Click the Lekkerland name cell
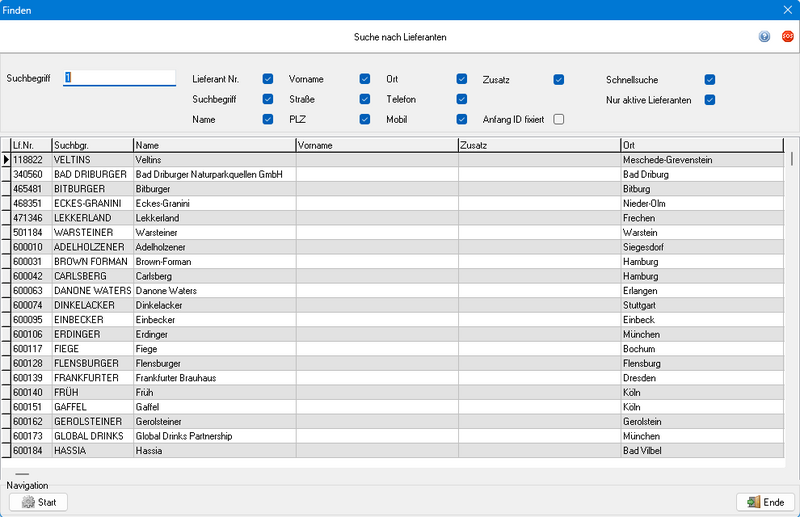The height and width of the screenshot is (517, 800). coord(214,218)
